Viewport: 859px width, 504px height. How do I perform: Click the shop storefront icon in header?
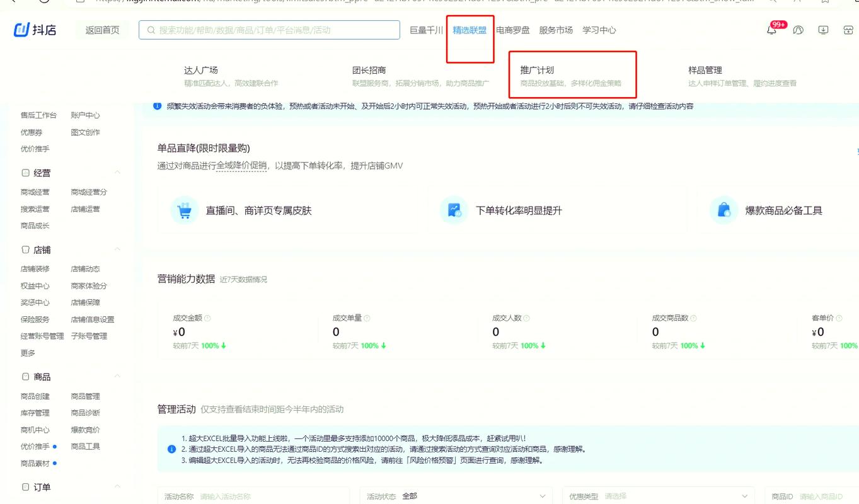pyautogui.click(x=848, y=30)
